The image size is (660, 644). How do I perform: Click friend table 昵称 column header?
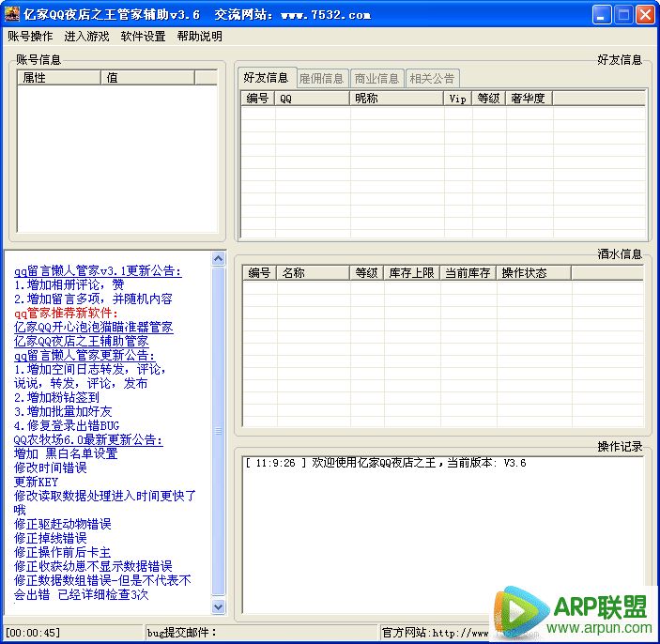point(396,99)
